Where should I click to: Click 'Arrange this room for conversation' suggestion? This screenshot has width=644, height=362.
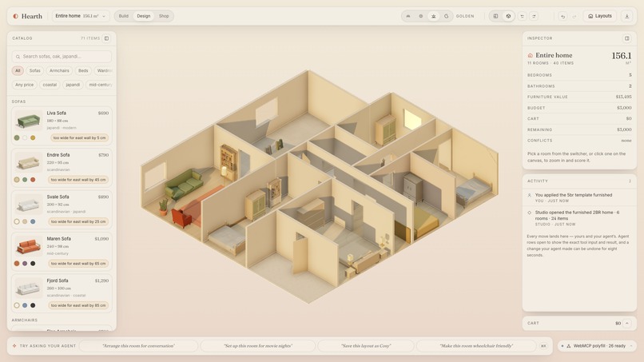pyautogui.click(x=138, y=346)
